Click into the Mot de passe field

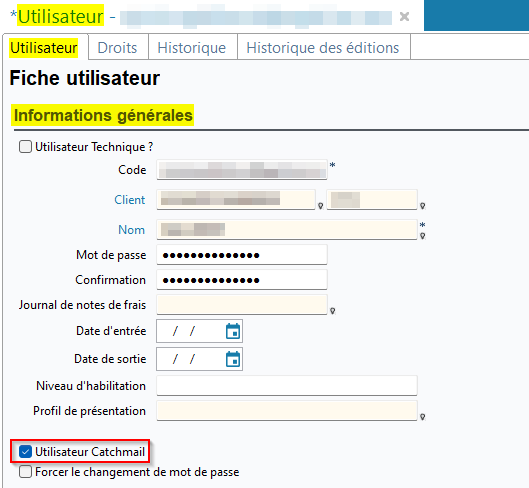[242, 255]
